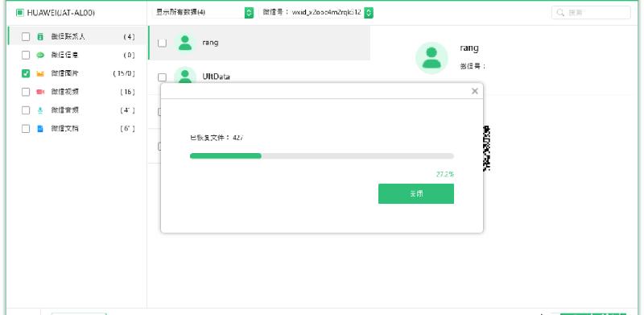
Task: Click the green 关闭 button in dialog
Action: pos(416,193)
